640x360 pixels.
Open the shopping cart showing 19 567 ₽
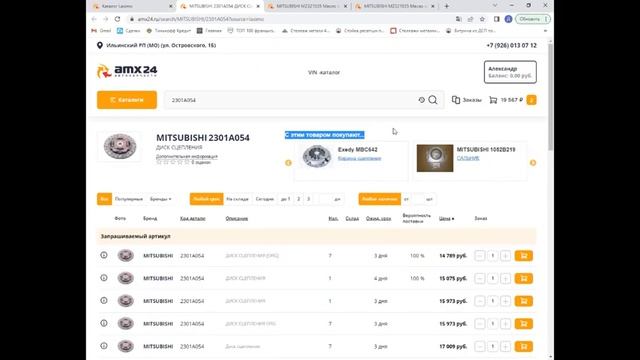click(x=506, y=100)
